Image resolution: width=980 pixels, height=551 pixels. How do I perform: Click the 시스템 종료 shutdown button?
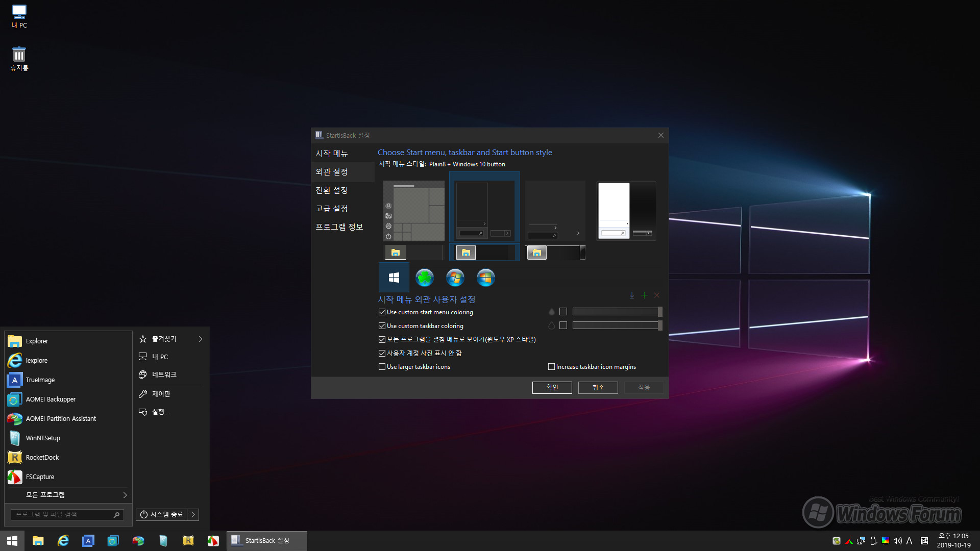(x=162, y=514)
